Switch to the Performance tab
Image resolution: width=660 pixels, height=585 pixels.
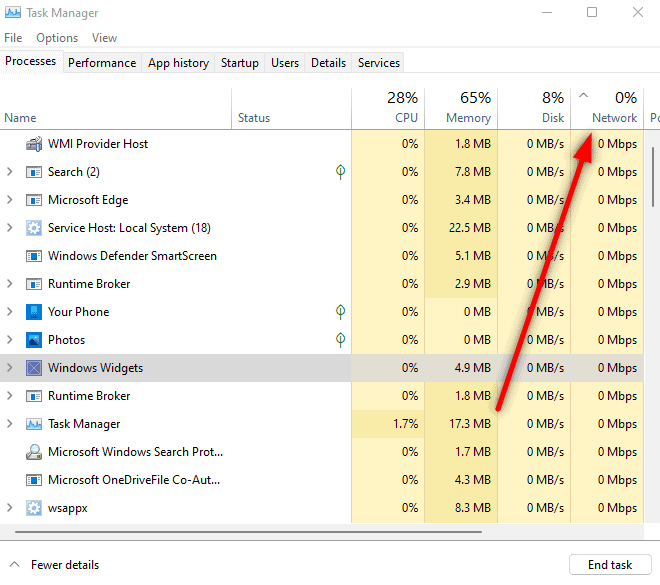(102, 63)
